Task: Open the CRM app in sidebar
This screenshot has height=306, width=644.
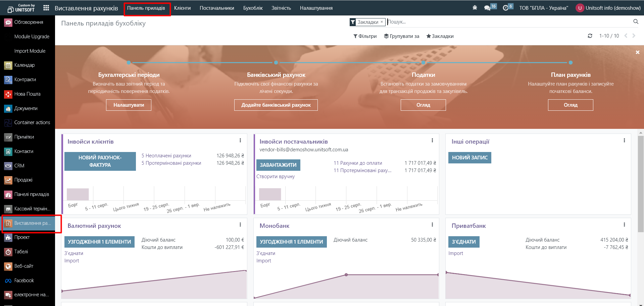Action: (19, 166)
